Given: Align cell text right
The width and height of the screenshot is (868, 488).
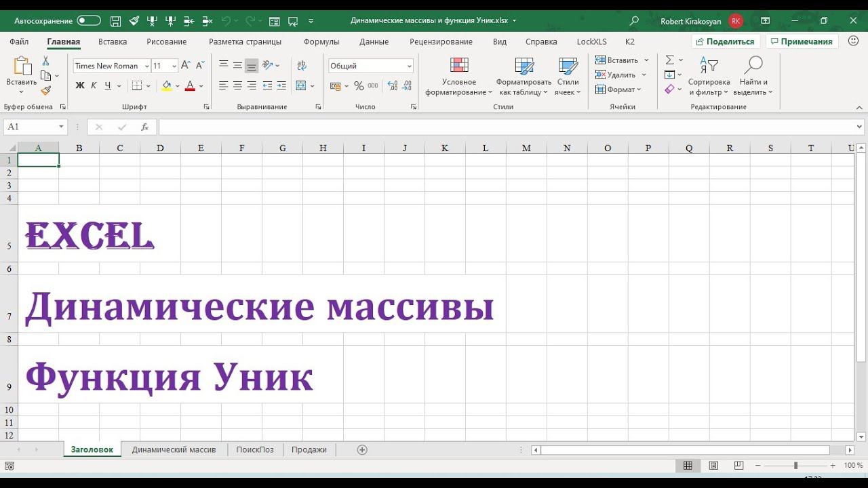Looking at the screenshot, I should [252, 85].
